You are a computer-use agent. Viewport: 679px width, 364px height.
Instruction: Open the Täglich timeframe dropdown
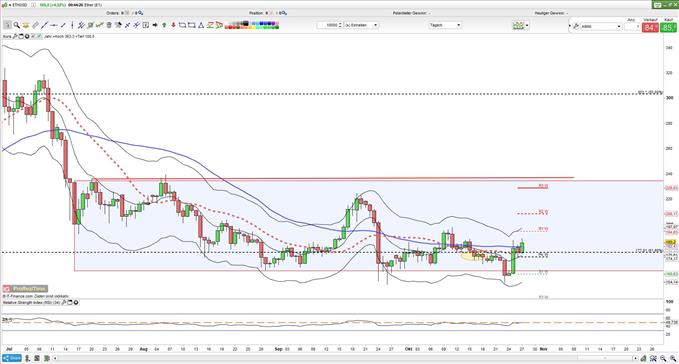[445, 25]
